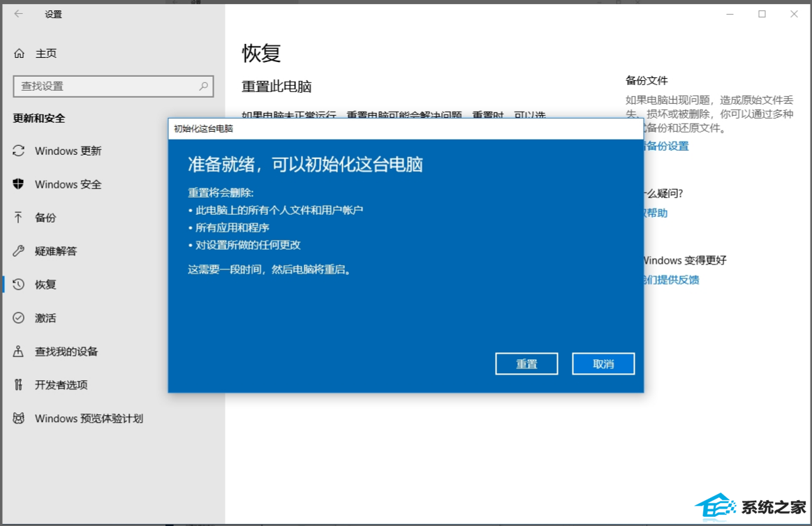This screenshot has width=812, height=526.
Task: Click the 激活 checkmark circle icon
Action: pyautogui.click(x=19, y=317)
